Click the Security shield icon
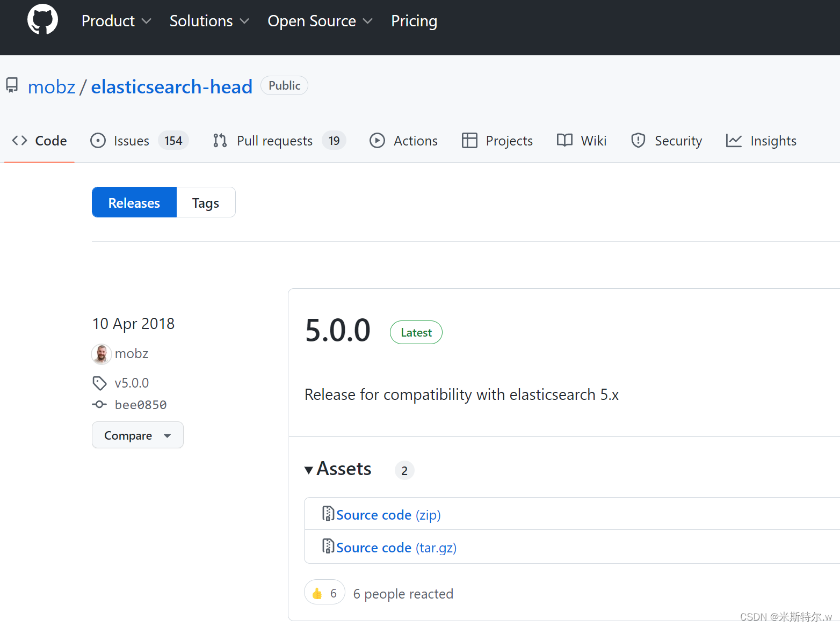The height and width of the screenshot is (627, 840). pyautogui.click(x=638, y=141)
